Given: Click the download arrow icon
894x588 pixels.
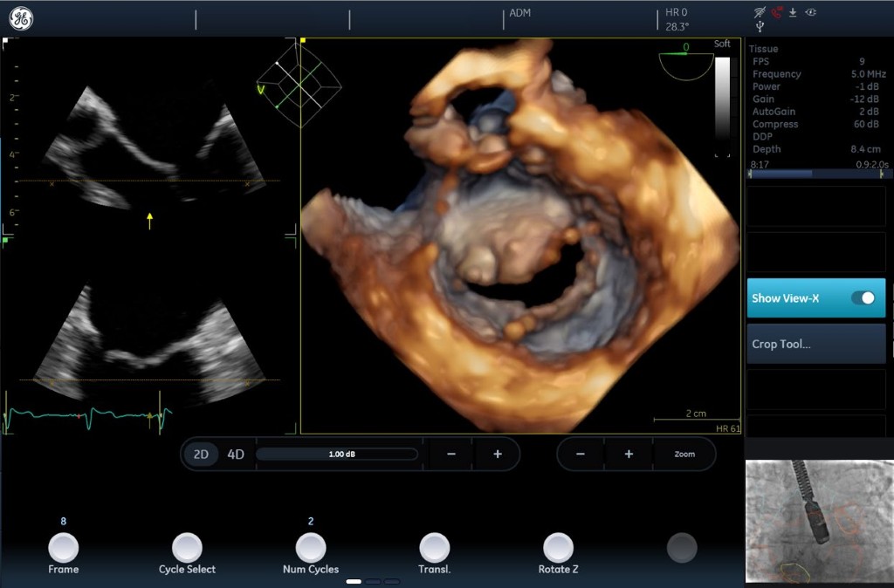Looking at the screenshot, I should coord(793,12).
